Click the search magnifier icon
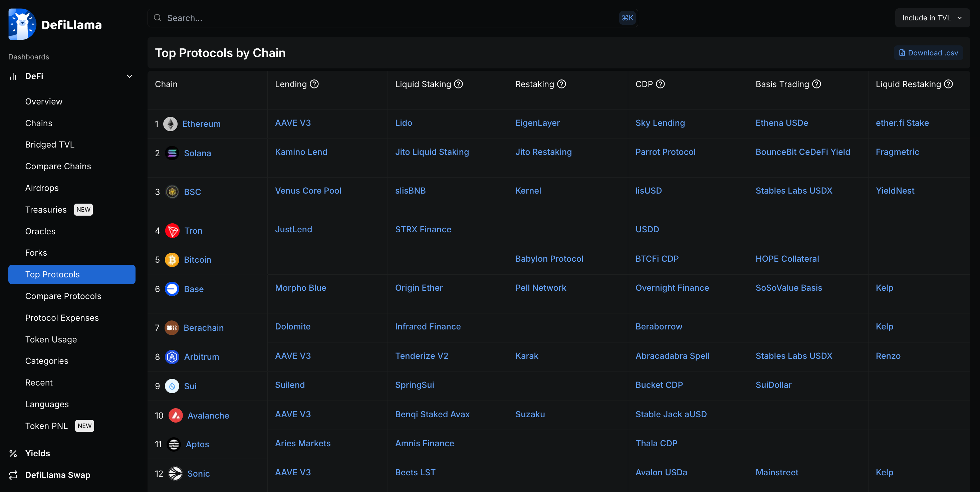 pyautogui.click(x=157, y=18)
